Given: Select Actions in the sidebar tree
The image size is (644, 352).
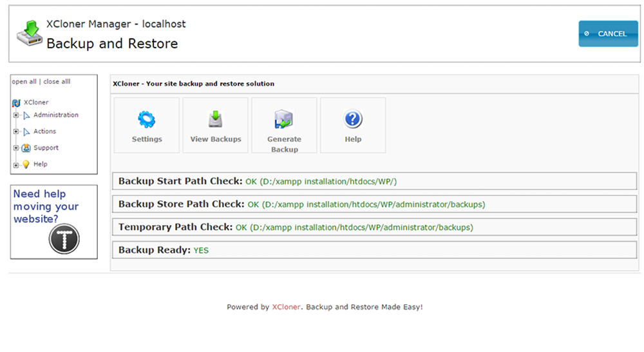Looking at the screenshot, I should pyautogui.click(x=45, y=131).
